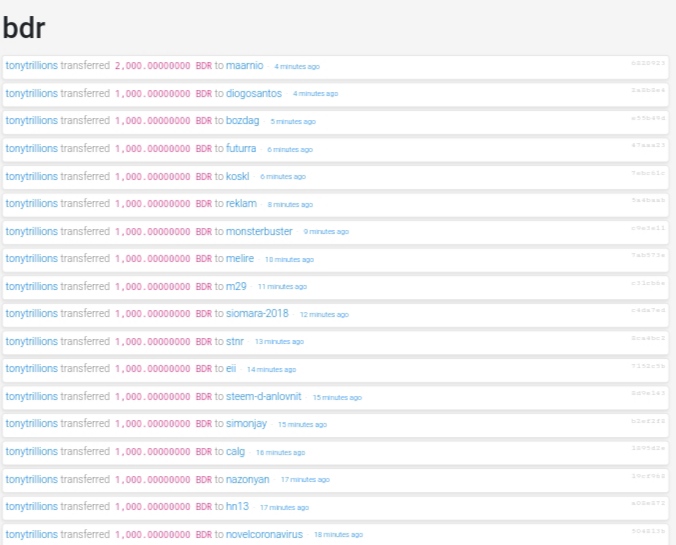Open the m29 account link
This screenshot has width=676, height=545.
click(x=236, y=287)
